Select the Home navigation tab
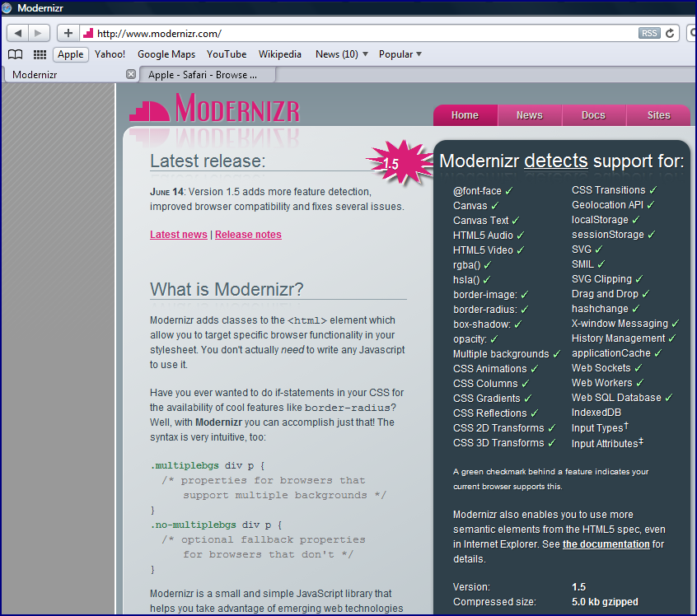Viewport: 697px width, 616px height. [465, 116]
